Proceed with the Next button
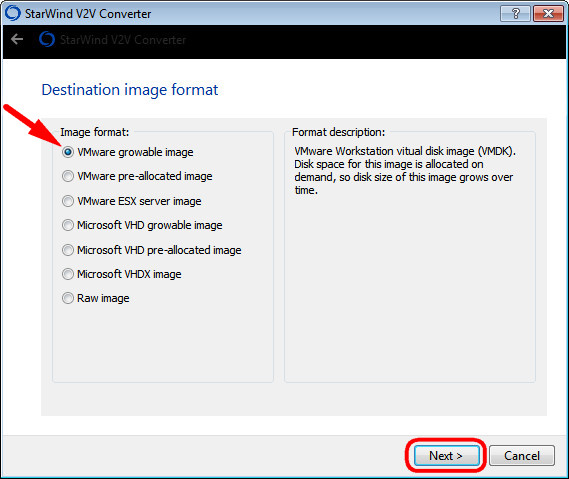Image resolution: width=569 pixels, height=479 pixels. 446,455
